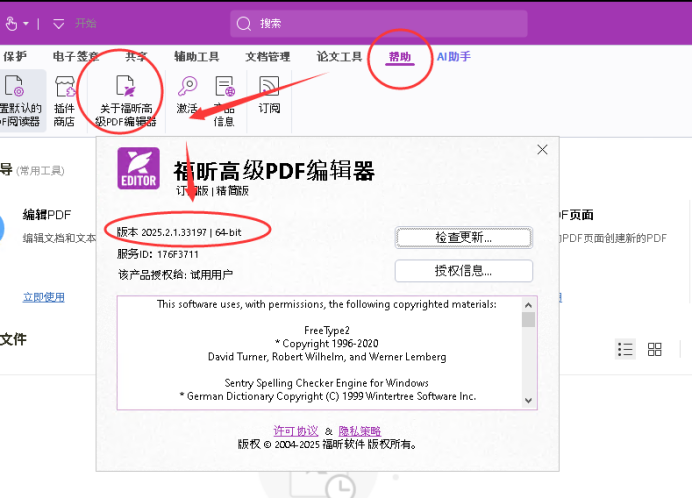The width and height of the screenshot is (693, 499).
Task: Switch to list view for files
Action: (626, 349)
